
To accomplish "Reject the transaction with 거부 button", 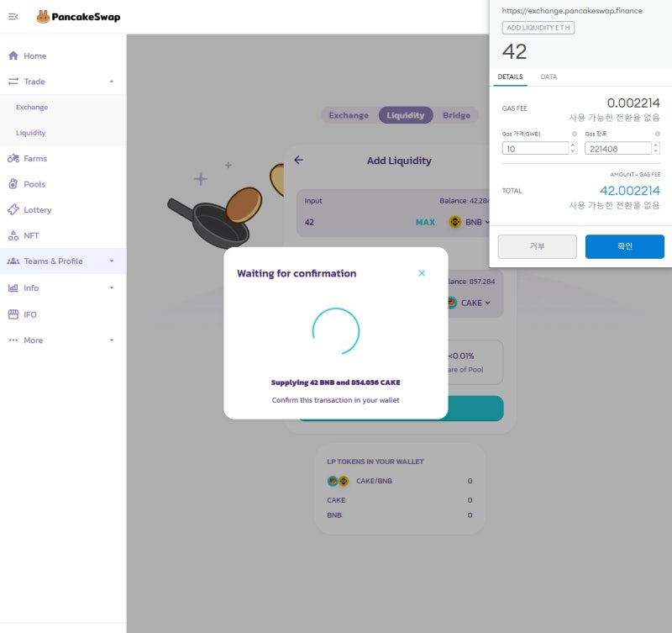I will pyautogui.click(x=537, y=246).
